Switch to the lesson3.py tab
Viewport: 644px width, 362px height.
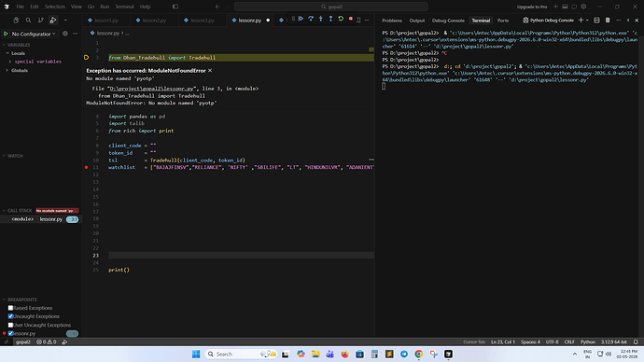pos(203,21)
